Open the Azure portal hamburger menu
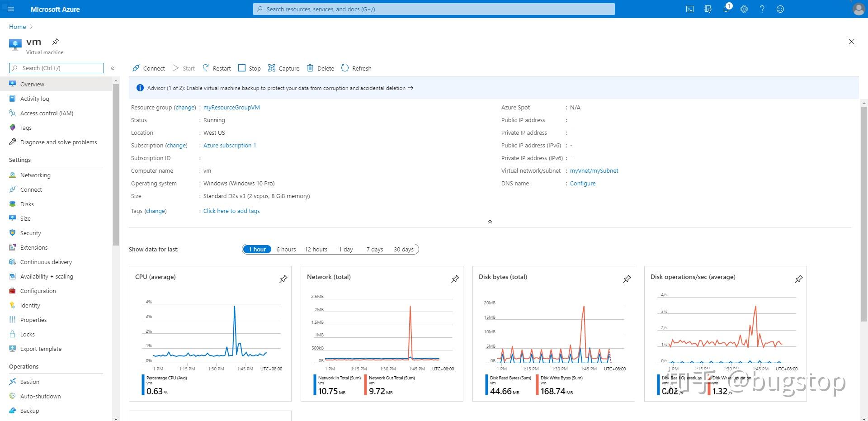 11,9
